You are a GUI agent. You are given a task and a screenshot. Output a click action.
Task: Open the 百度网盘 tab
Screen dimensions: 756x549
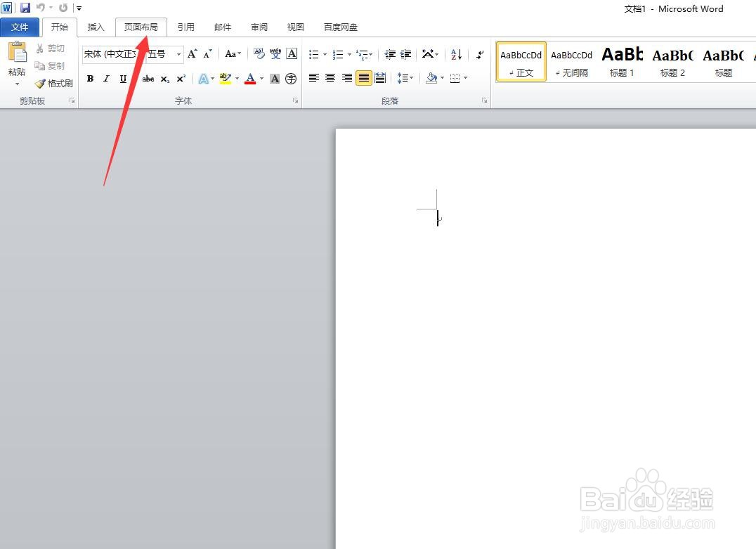point(340,27)
